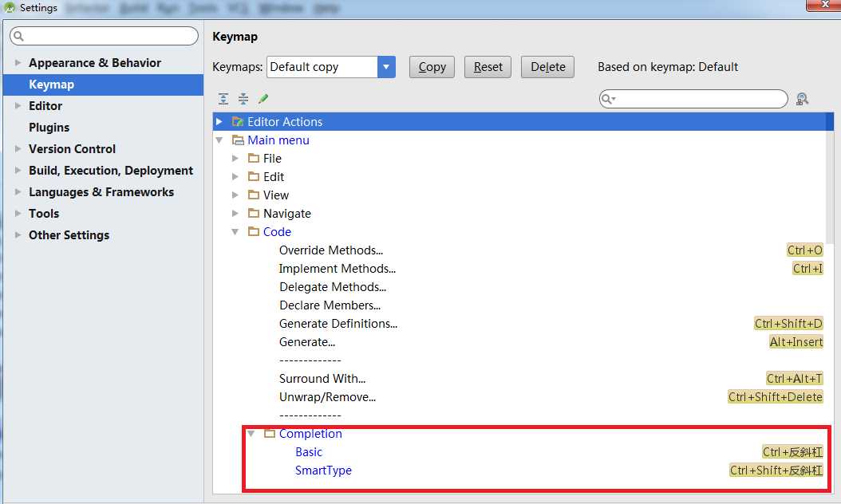
Task: Expand Appearance & Behavior settings category
Action: [18, 63]
